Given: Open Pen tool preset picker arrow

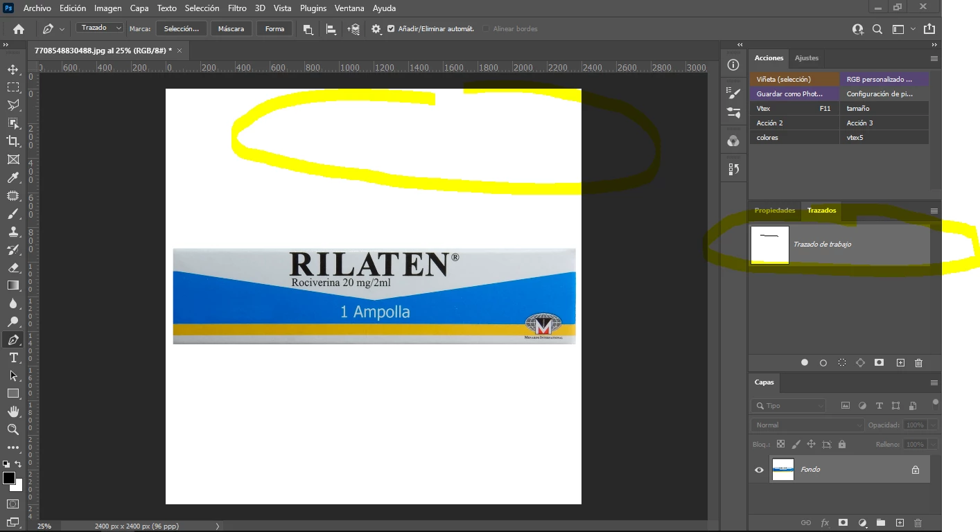Looking at the screenshot, I should click(x=62, y=29).
